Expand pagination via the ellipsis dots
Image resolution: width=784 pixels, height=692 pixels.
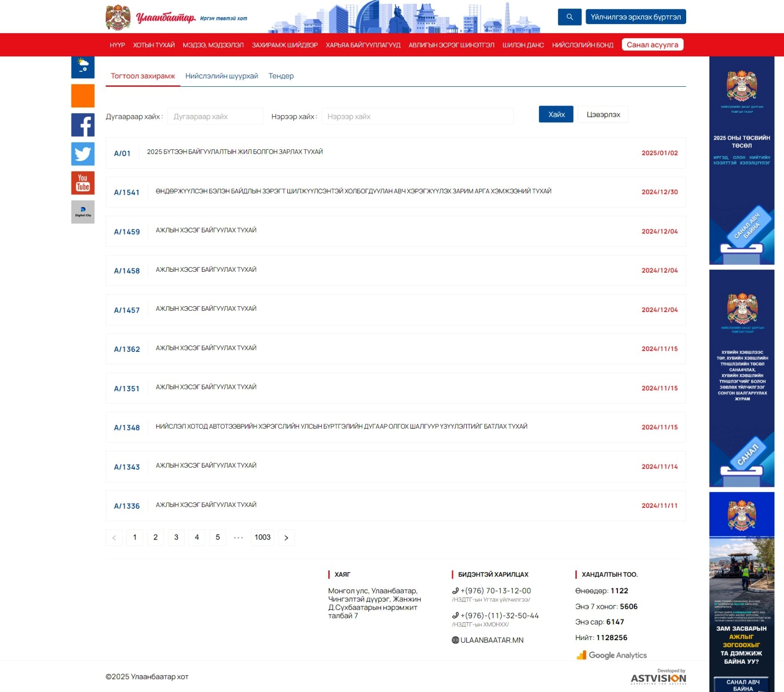[239, 538]
